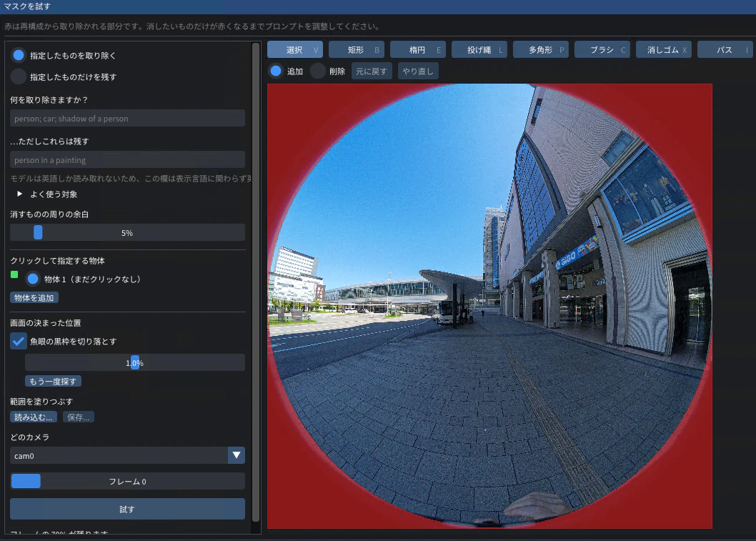The width and height of the screenshot is (756, 541).
Task: Expand the よく使う対象 section
Action: click(x=47, y=194)
